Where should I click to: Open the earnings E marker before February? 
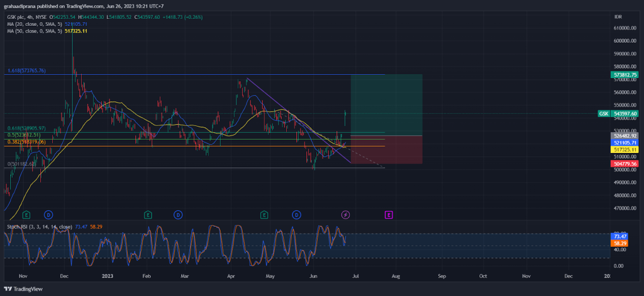click(x=148, y=215)
